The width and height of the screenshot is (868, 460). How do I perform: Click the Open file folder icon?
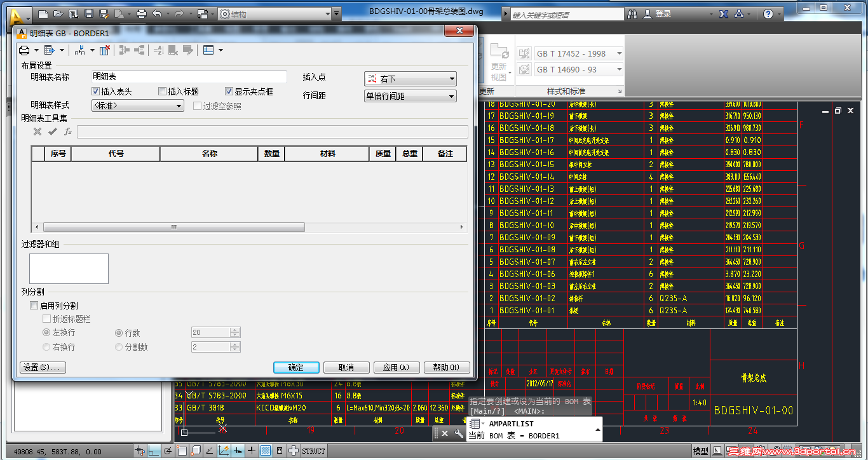58,13
